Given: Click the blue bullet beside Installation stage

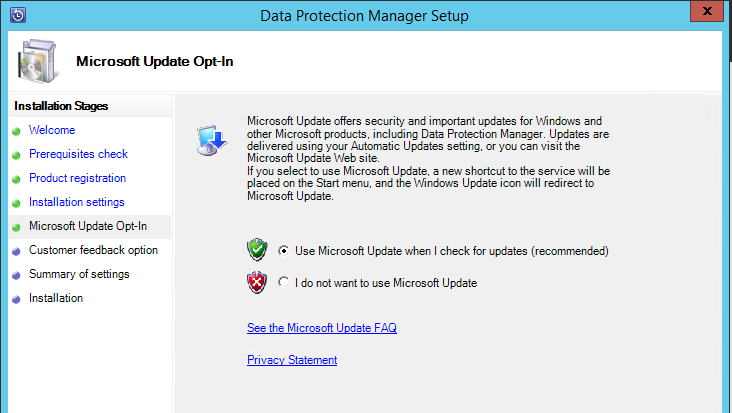Looking at the screenshot, I should coord(16,299).
